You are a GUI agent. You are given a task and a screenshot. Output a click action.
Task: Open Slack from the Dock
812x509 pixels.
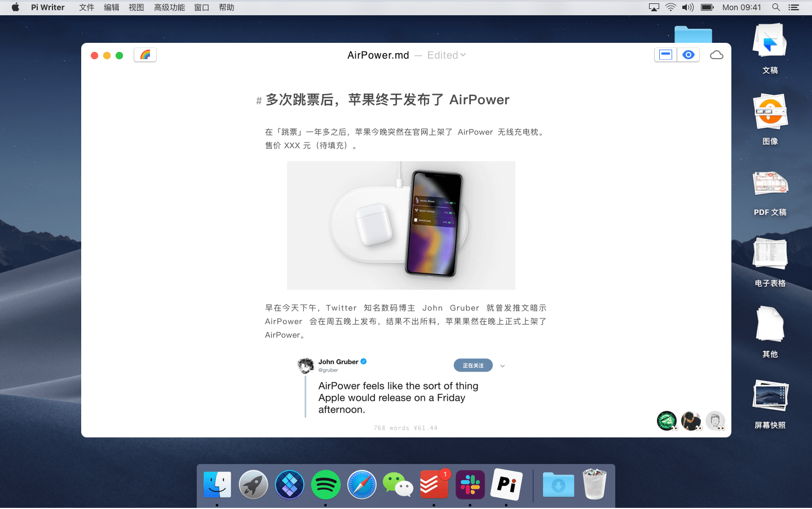470,484
